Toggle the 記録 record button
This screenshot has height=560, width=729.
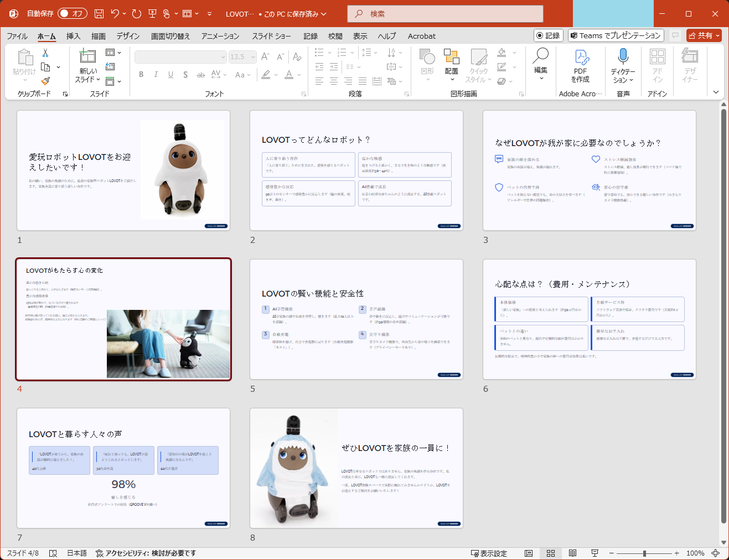(549, 35)
